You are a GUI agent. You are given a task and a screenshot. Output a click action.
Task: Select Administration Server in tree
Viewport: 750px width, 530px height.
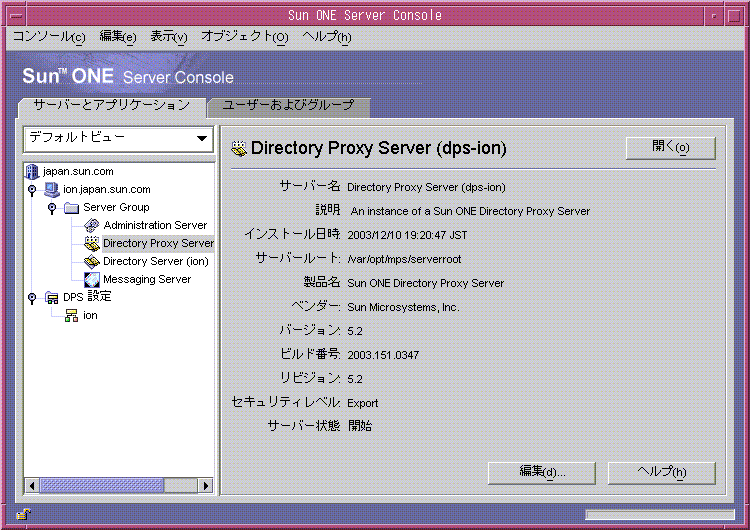click(155, 225)
